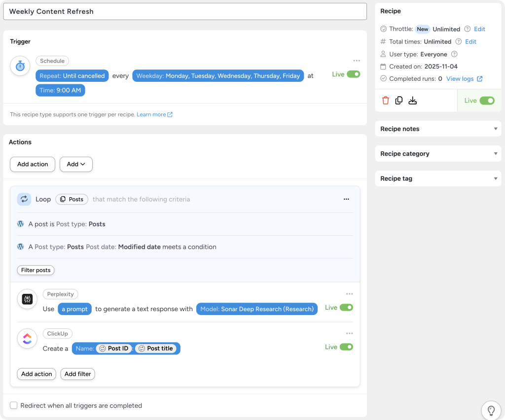Open the Add dropdown in Actions
This screenshot has height=420, width=505.
click(76, 164)
